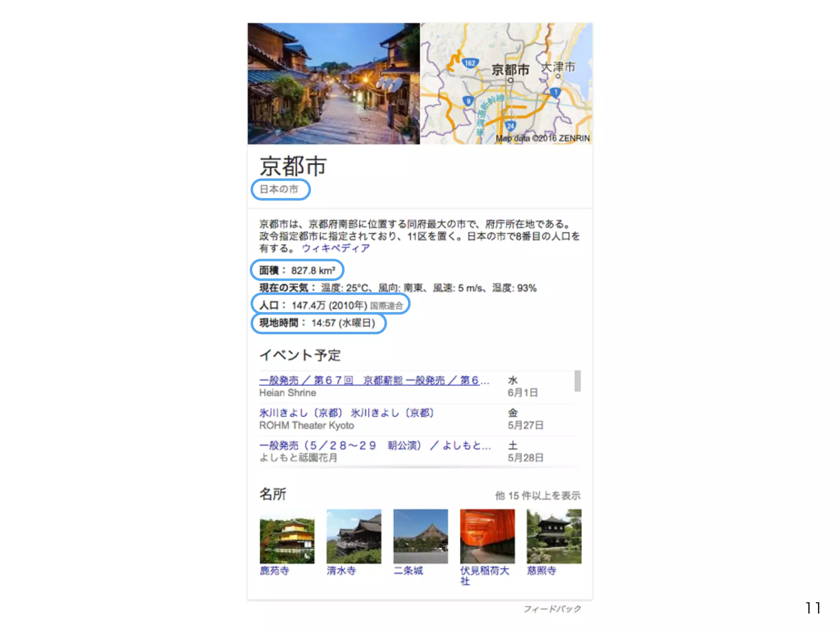The image size is (840, 630).
Task: Click the route 24 shield on map
Action: 510,126
